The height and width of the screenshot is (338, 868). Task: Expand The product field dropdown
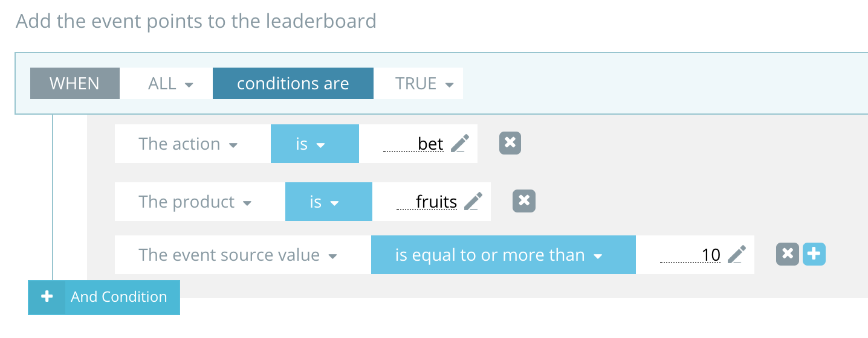pos(195,202)
